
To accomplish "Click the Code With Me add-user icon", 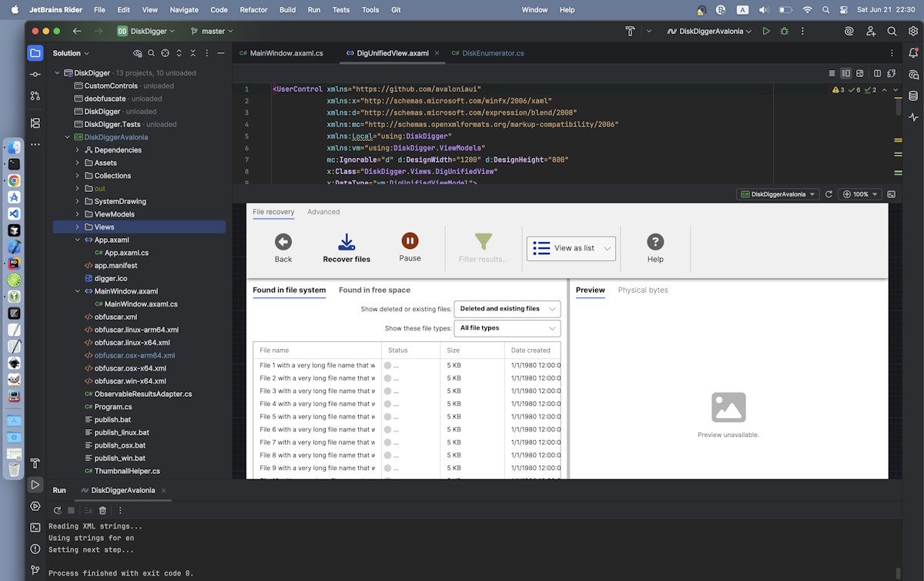I will tap(871, 32).
